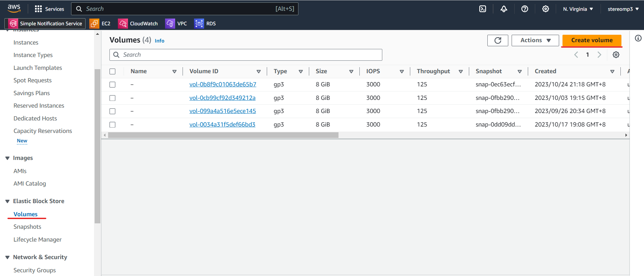Open the Volumes link in the sidebar
The image size is (644, 276).
(26, 214)
